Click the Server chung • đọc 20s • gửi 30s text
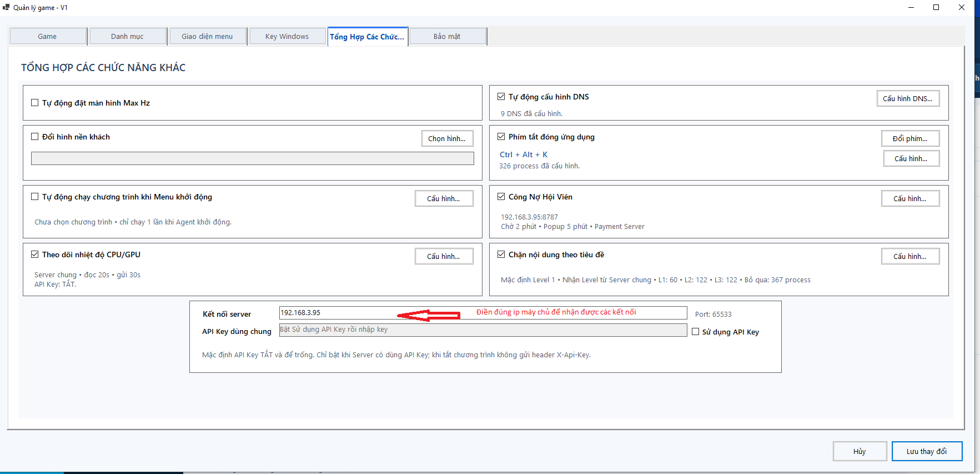The width and height of the screenshot is (980, 474). (88, 275)
